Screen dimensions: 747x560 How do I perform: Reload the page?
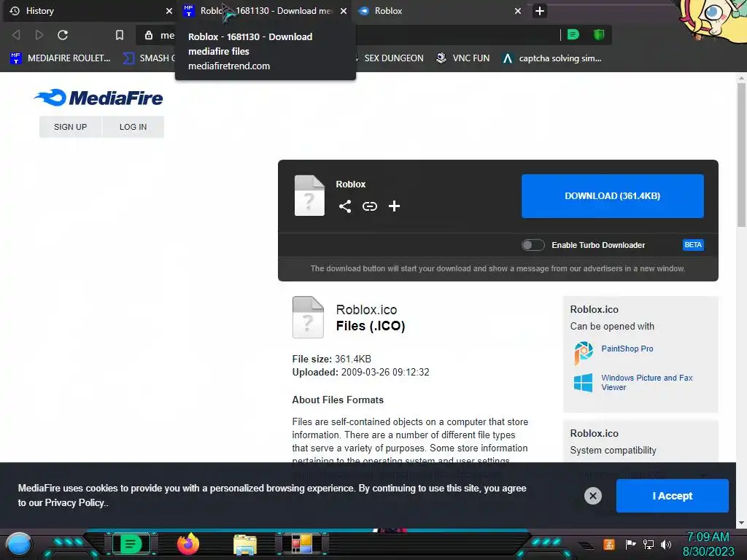click(63, 35)
